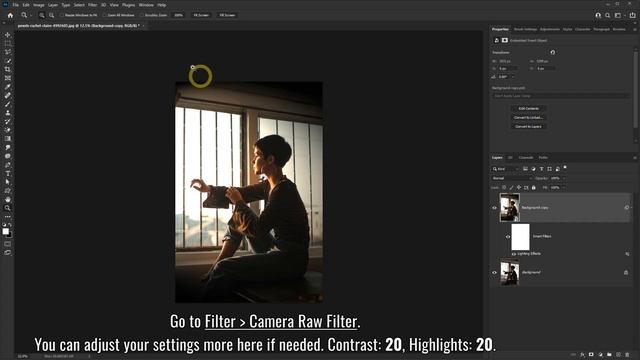Image resolution: width=640 pixels, height=360 pixels.
Task: Select the Frame tool
Action: [x=7, y=78]
